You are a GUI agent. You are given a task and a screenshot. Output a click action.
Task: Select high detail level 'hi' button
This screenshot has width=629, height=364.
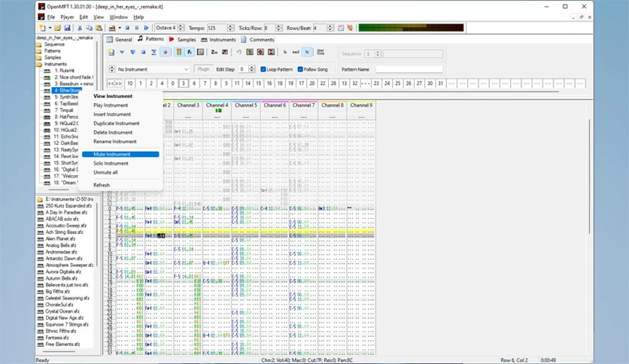[x=307, y=52]
